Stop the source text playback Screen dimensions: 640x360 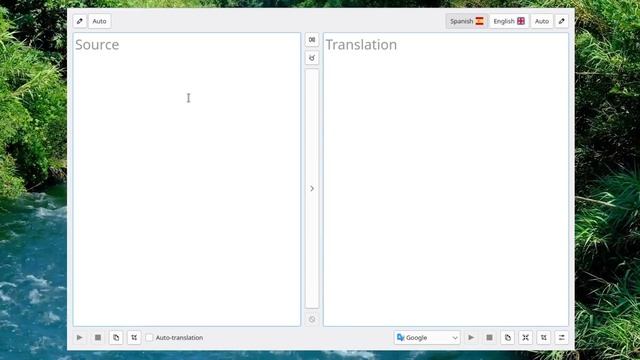[x=98, y=338]
